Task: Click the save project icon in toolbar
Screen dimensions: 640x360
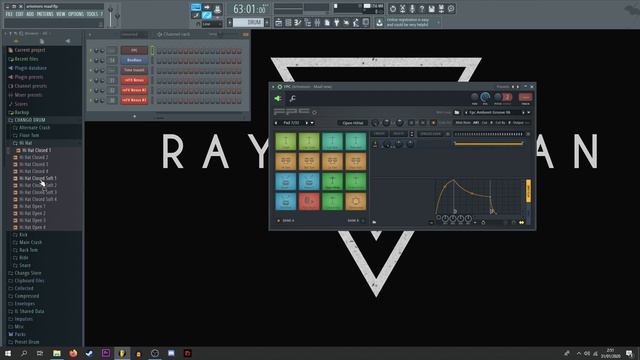Action: 431,9
